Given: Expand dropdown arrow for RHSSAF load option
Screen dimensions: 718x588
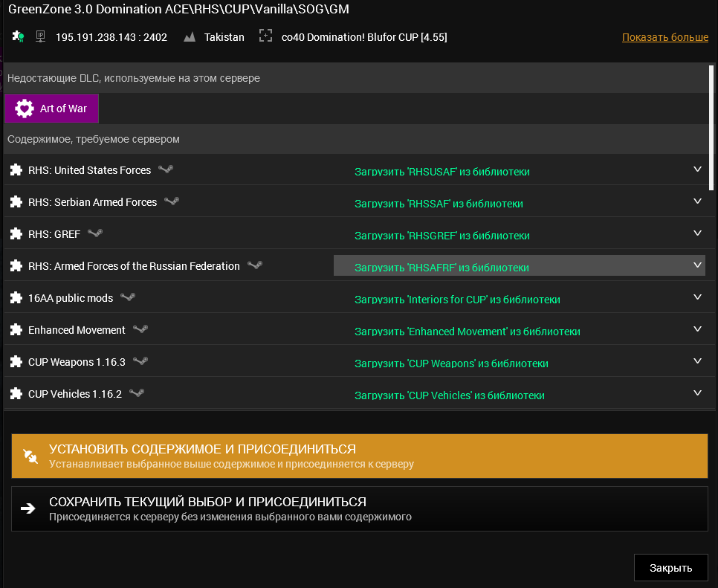Looking at the screenshot, I should pyautogui.click(x=697, y=201).
